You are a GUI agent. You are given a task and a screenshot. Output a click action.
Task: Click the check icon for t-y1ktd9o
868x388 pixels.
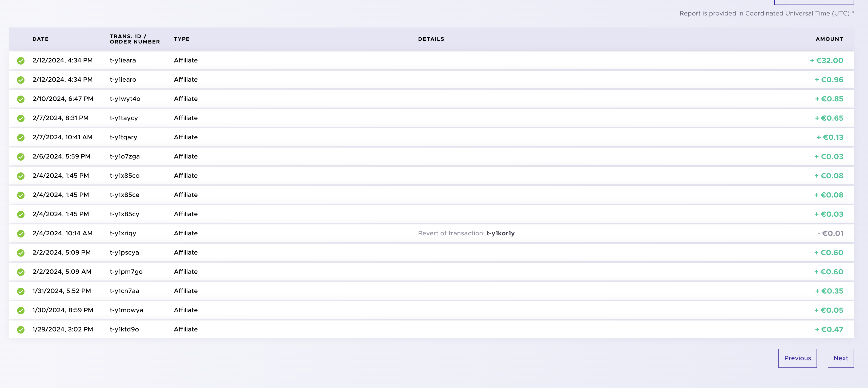[x=21, y=330]
